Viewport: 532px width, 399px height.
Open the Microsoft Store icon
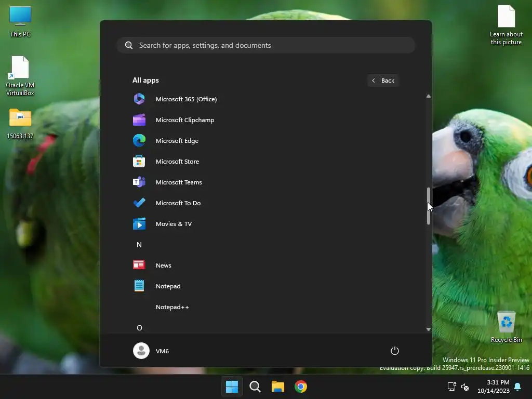pos(139,162)
